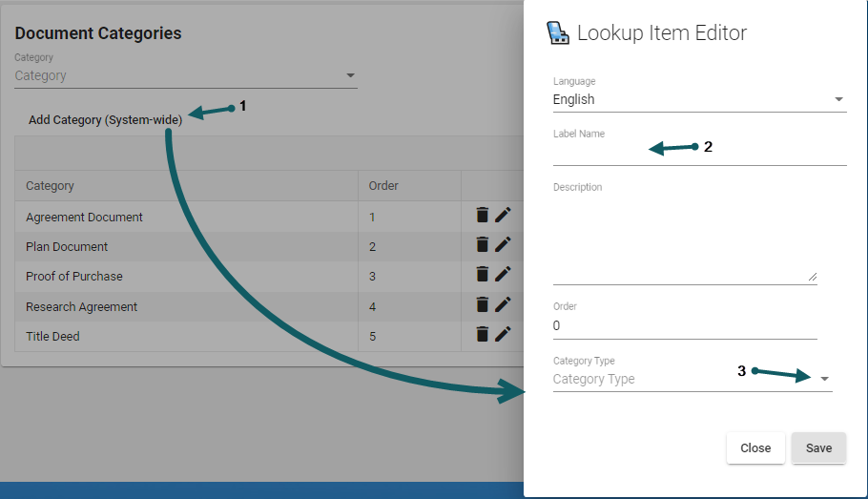Sort by the Order column header
This screenshot has width=868, height=499.
coord(383,186)
